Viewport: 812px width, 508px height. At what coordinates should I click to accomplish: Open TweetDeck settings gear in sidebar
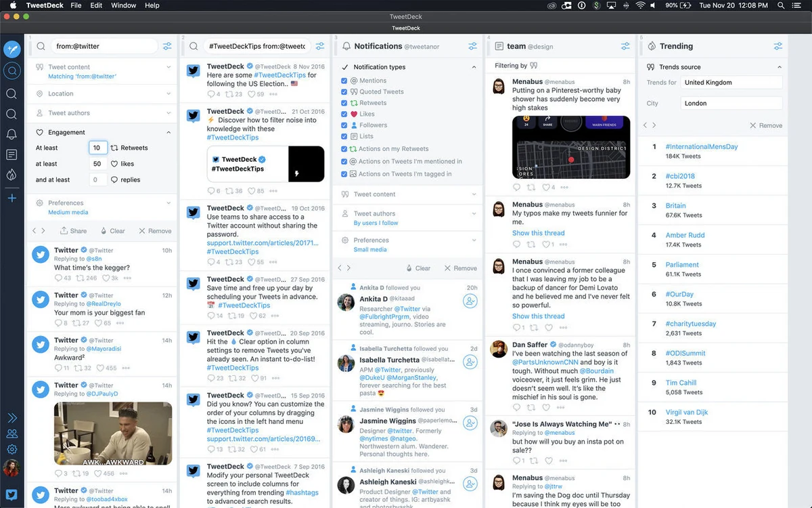click(12, 449)
